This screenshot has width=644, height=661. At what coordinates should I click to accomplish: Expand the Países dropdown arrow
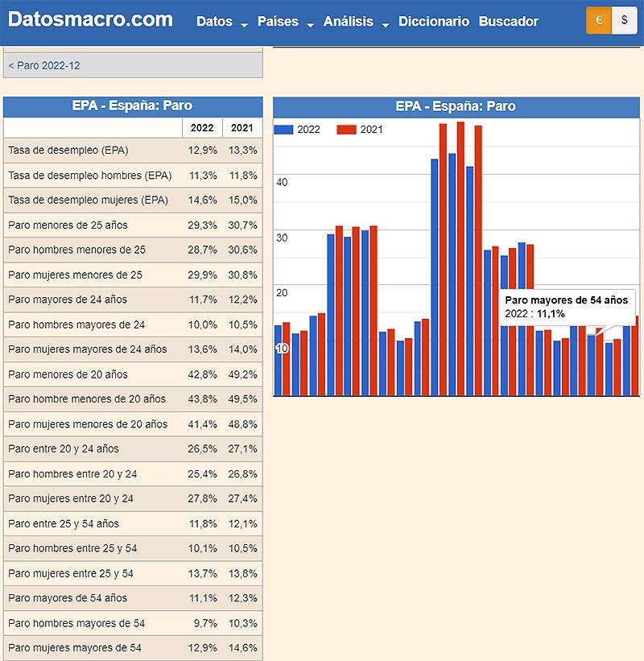[x=311, y=24]
